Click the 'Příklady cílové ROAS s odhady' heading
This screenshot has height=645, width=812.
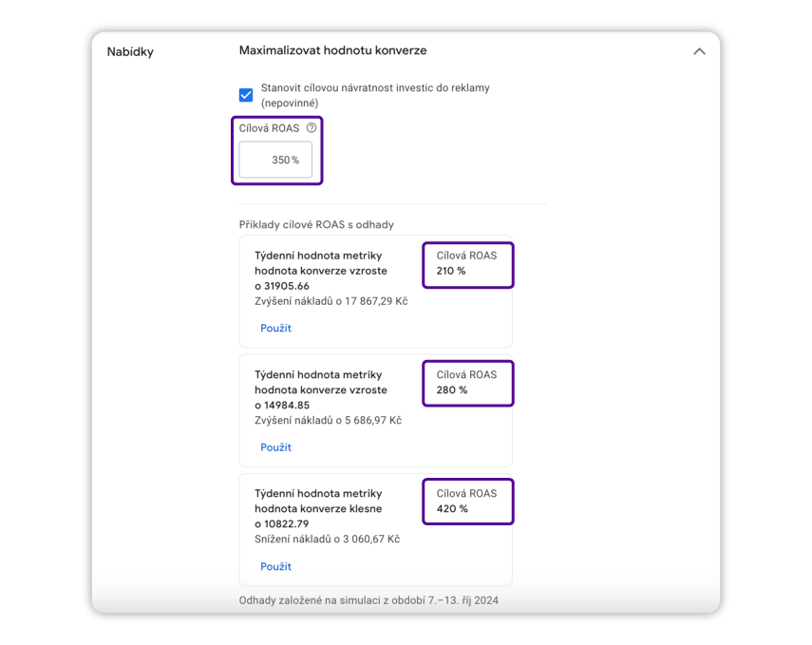tap(316, 225)
